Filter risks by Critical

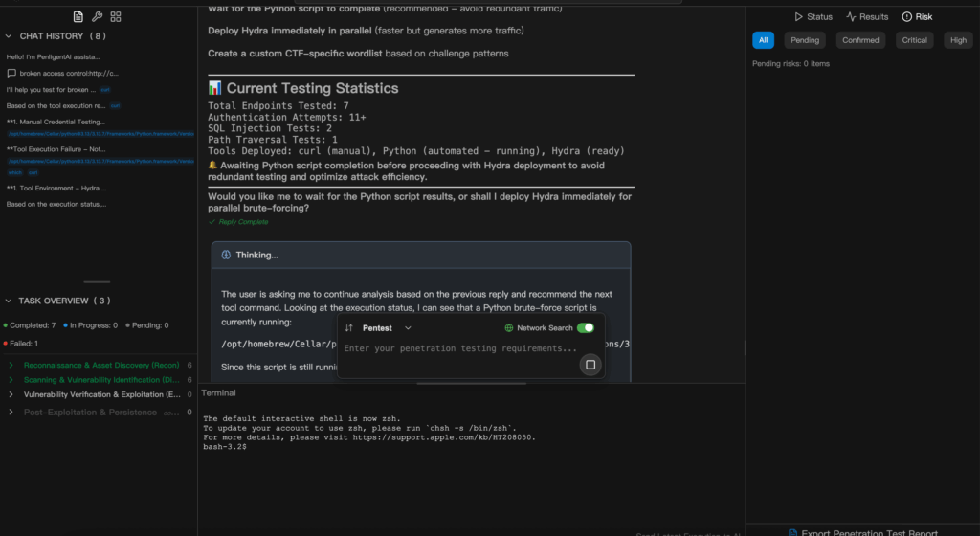914,40
